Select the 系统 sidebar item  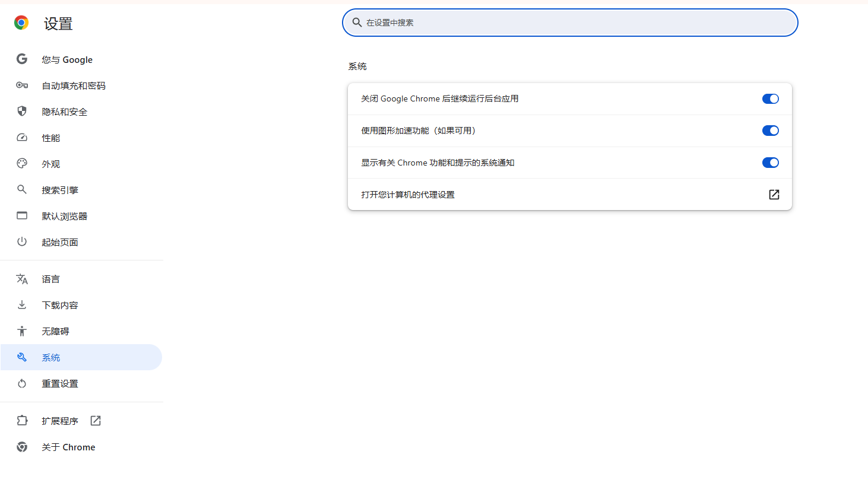click(x=81, y=357)
